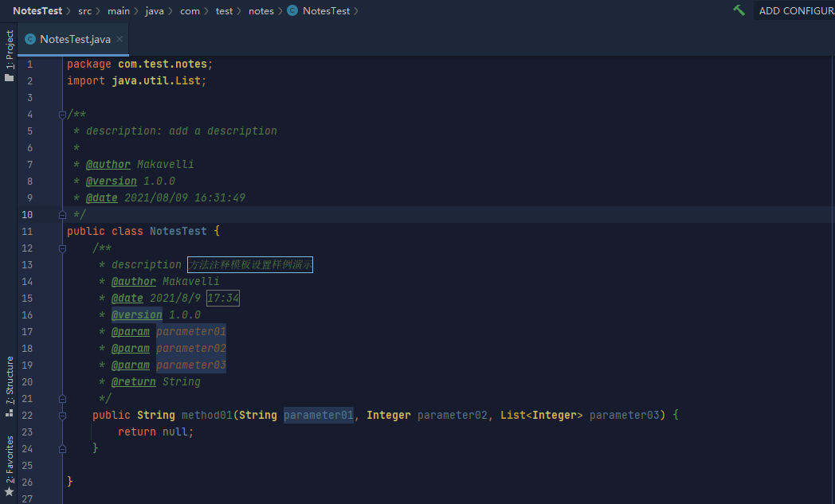Collapse the class Javadoc at line 4
835x504 pixels.
[x=62, y=115]
